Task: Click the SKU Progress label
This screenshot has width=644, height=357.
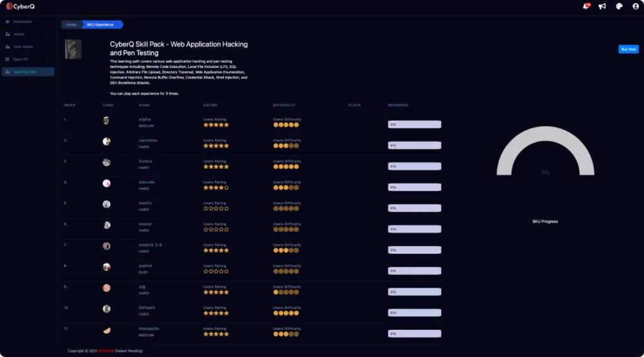Action: 545,221
